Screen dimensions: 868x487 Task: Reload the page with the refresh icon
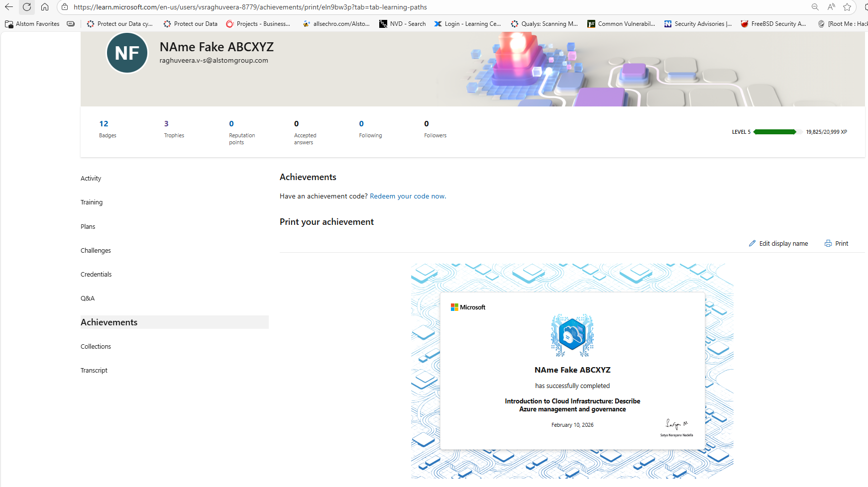point(27,7)
